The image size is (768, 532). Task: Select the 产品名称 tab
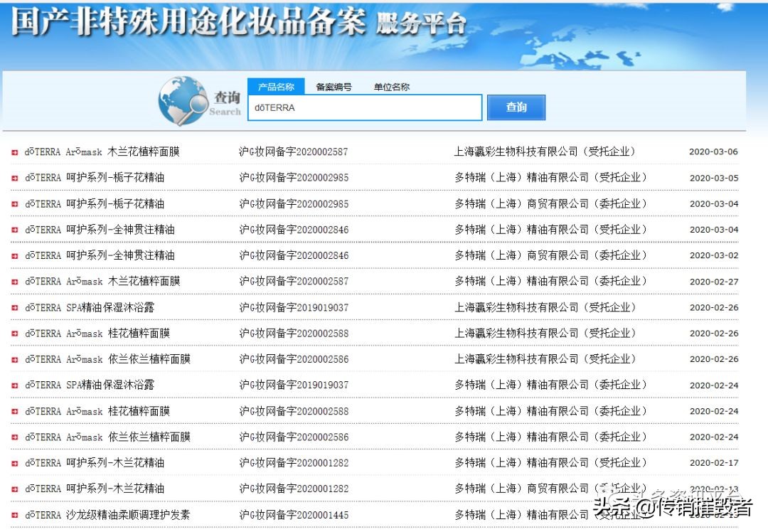(277, 85)
